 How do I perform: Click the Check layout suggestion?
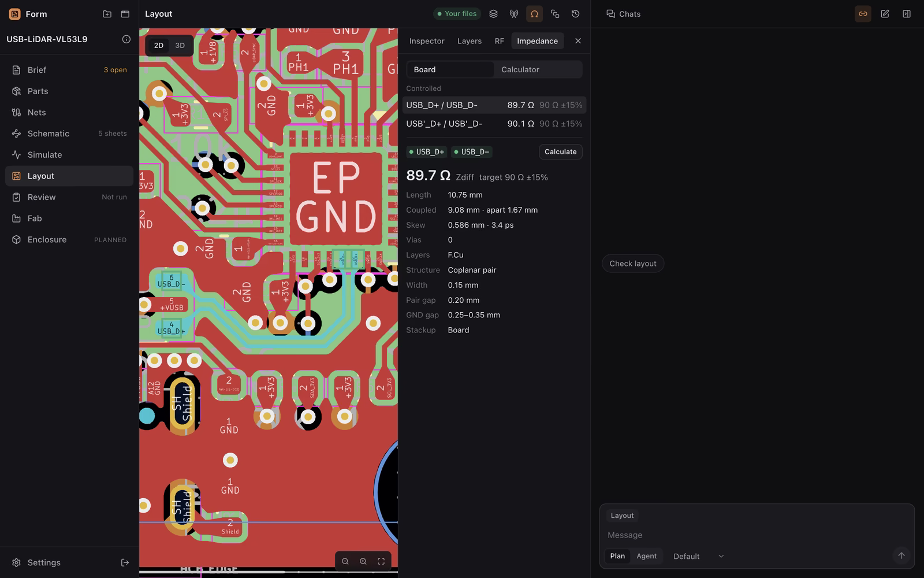[633, 264]
